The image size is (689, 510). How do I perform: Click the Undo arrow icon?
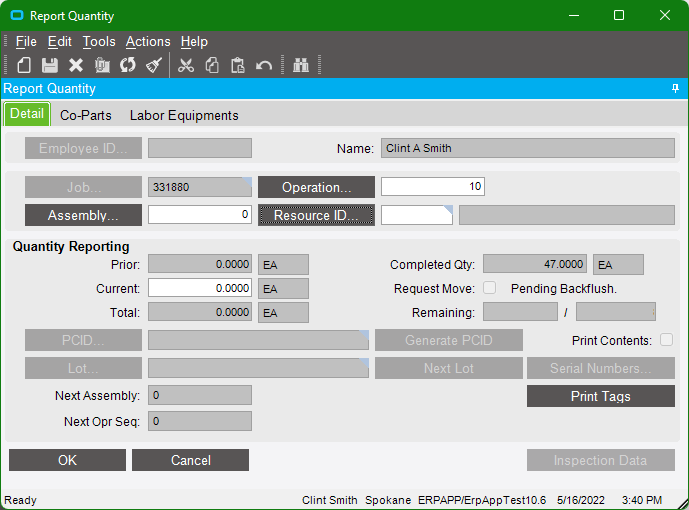[x=264, y=66]
